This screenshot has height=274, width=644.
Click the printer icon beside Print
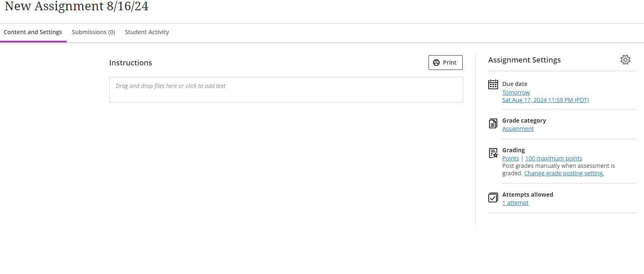(x=437, y=62)
